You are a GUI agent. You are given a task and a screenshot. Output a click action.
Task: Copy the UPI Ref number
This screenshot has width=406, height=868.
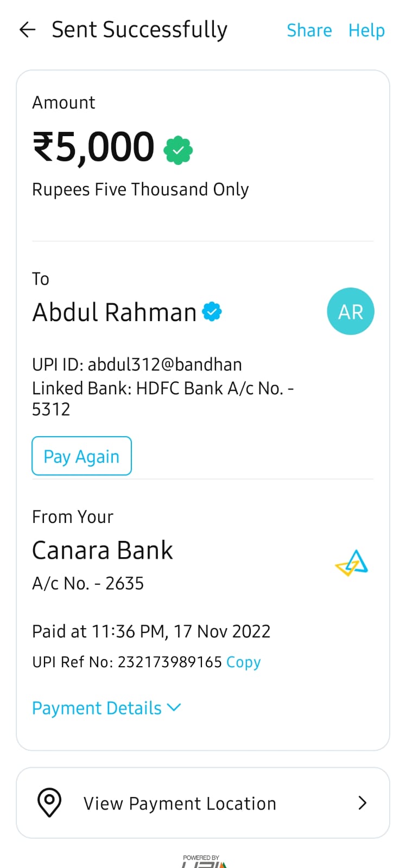point(243,662)
